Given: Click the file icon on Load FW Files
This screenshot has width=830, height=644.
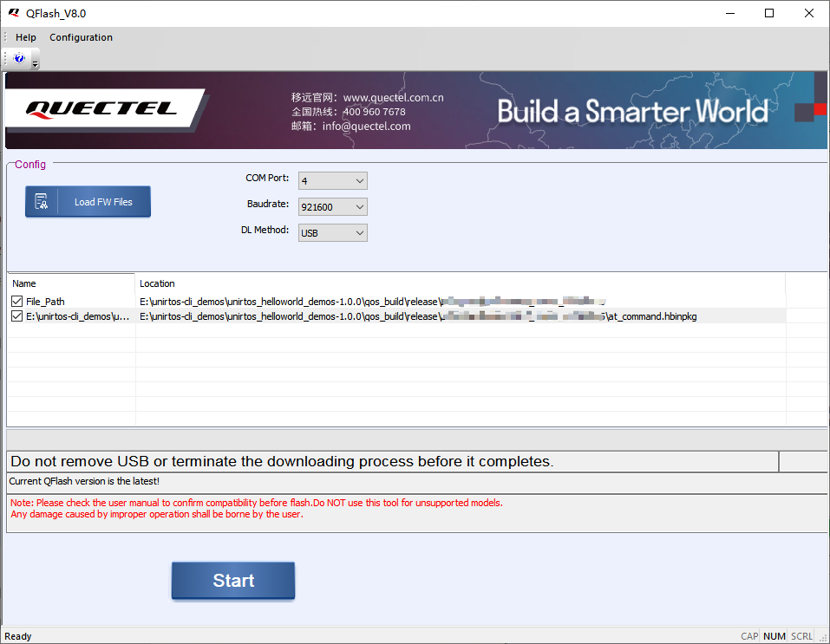Looking at the screenshot, I should pyautogui.click(x=42, y=202).
